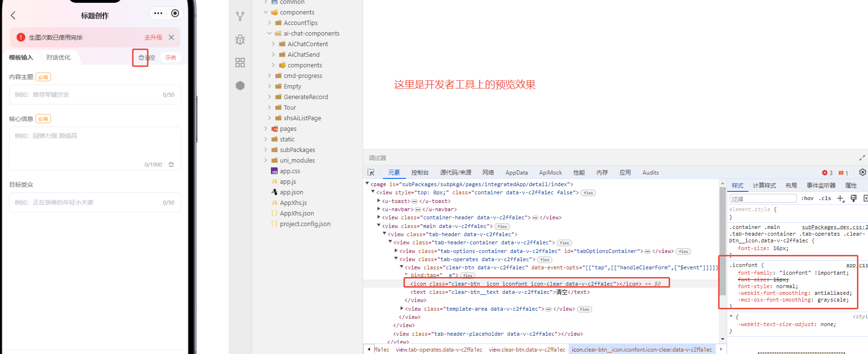Click the flex badge on the main view
The height and width of the screenshot is (354, 868).
(502, 227)
